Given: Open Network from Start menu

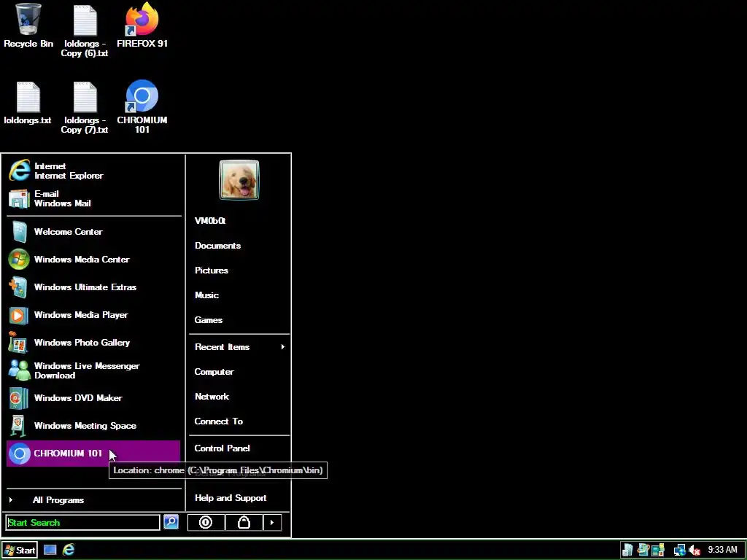Looking at the screenshot, I should tap(239, 397).
